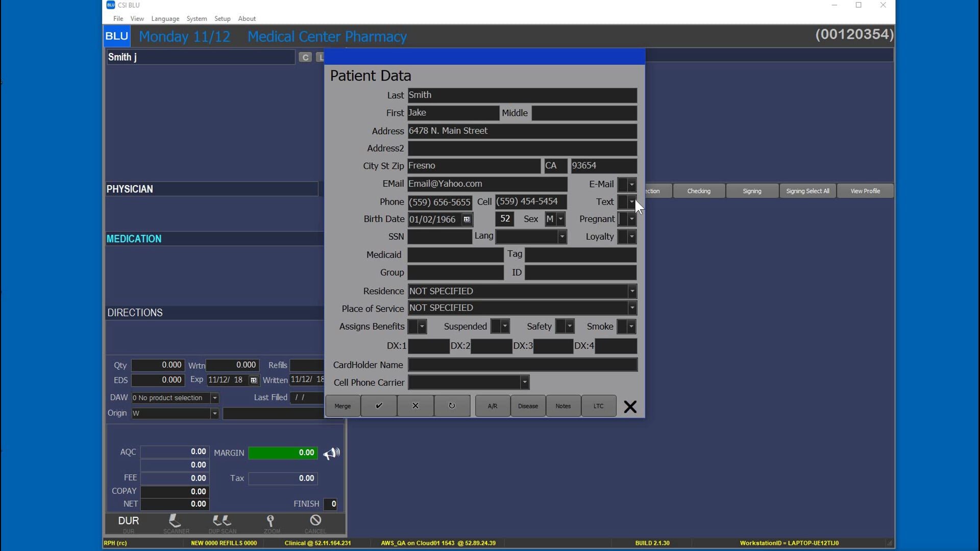
Task: Click the Disease button
Action: [x=528, y=406]
